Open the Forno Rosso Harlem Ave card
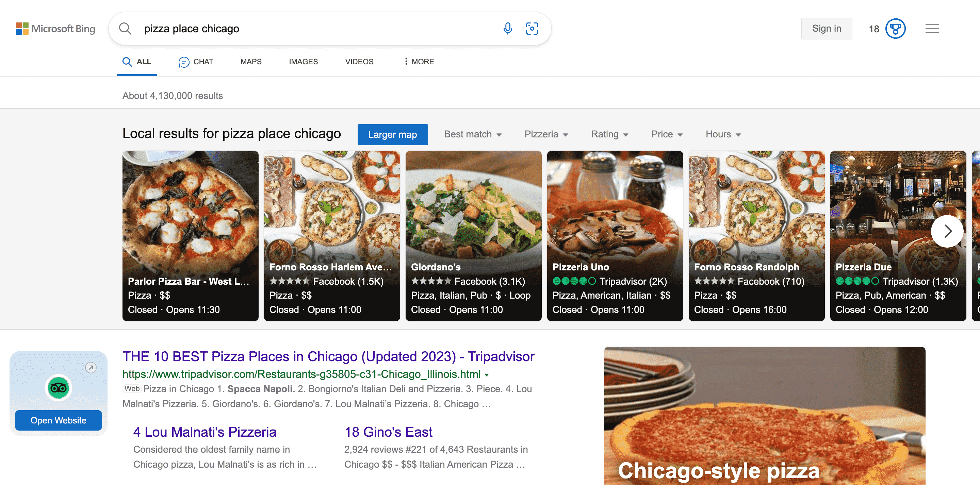This screenshot has height=485, width=980. tap(332, 236)
